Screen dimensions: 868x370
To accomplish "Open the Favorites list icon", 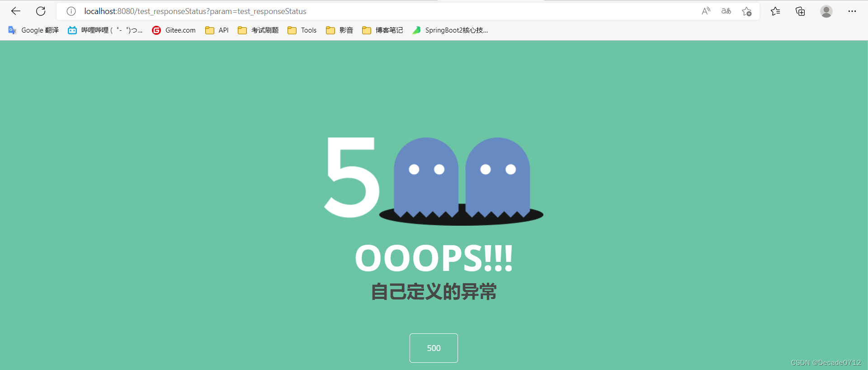I will coord(775,11).
